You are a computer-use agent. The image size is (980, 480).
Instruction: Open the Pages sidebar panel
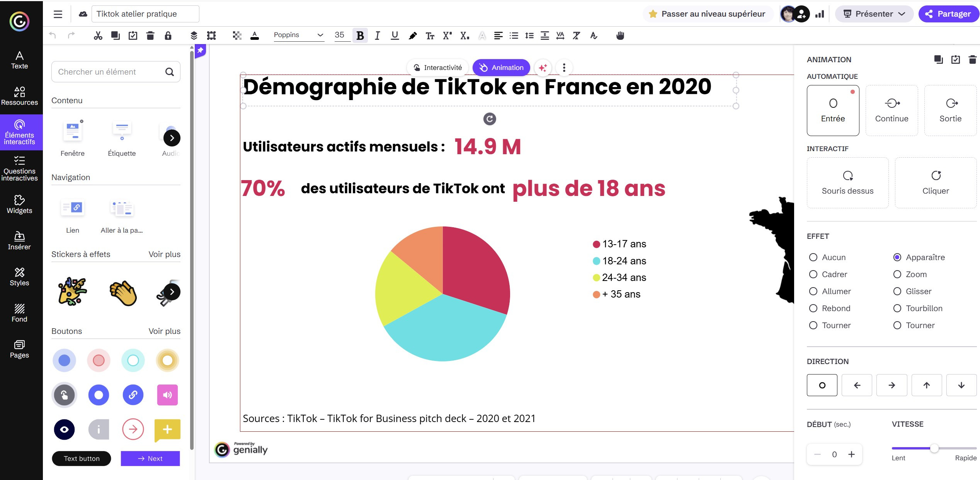point(19,349)
